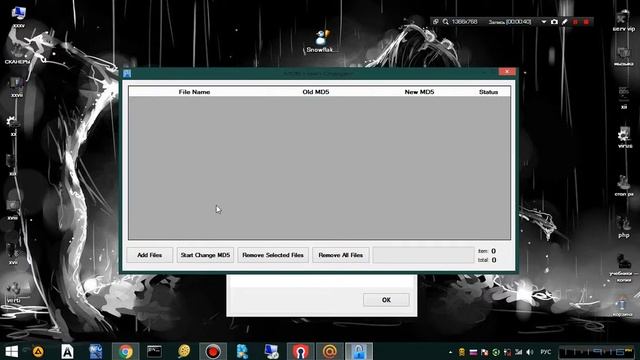Click the progress bar beside Remove All Files
This screenshot has width=640, height=360.
pos(423,255)
